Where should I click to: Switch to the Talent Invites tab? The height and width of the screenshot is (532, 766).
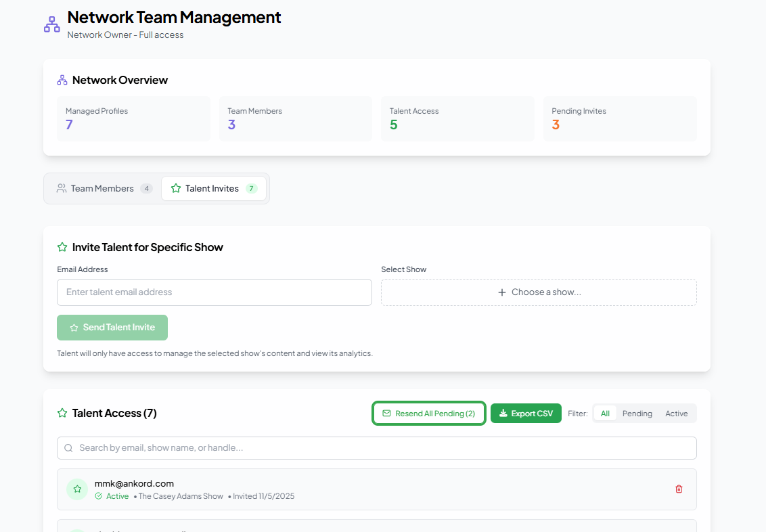tap(214, 188)
